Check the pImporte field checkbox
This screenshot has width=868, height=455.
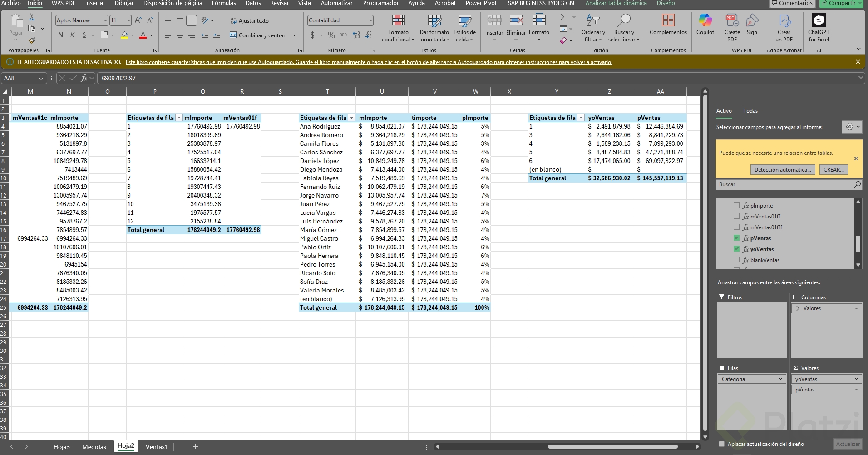tap(736, 205)
